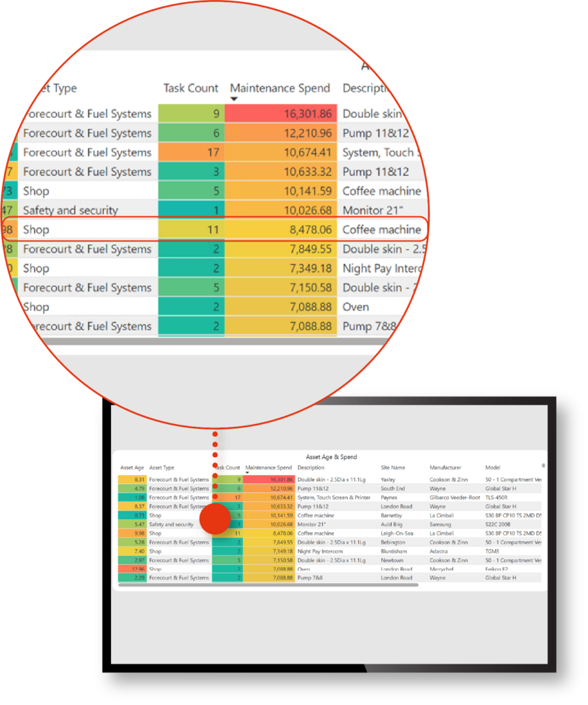Click the Asset Age column header in lower table
This screenshot has height=705, width=588.
click(132, 467)
